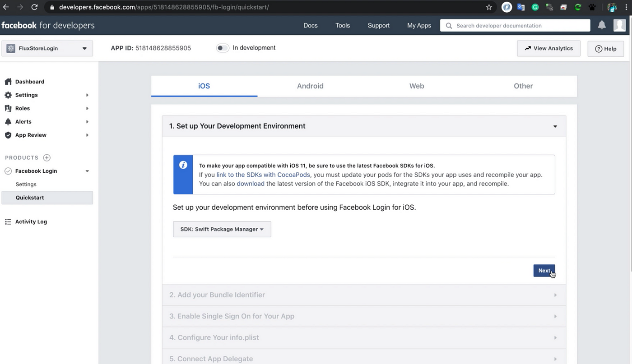Open Activity Log in the sidebar
The width and height of the screenshot is (632, 364).
point(31,221)
